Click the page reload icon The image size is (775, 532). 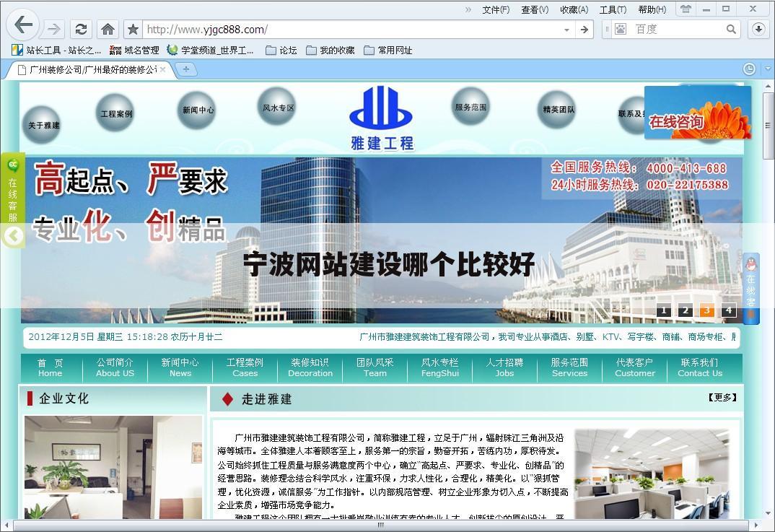81,30
